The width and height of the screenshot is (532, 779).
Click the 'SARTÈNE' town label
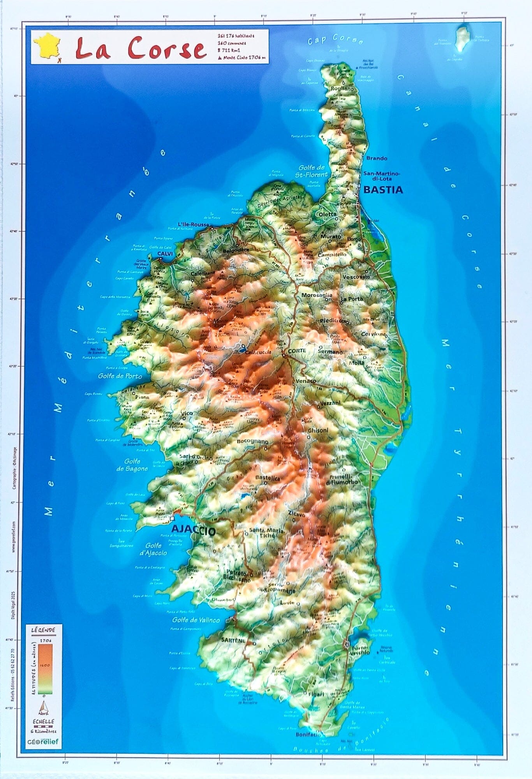[x=233, y=640]
